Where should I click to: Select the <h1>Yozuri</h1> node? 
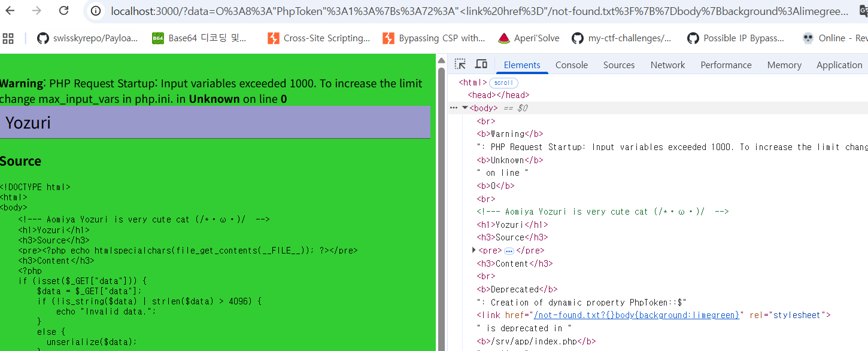click(512, 225)
